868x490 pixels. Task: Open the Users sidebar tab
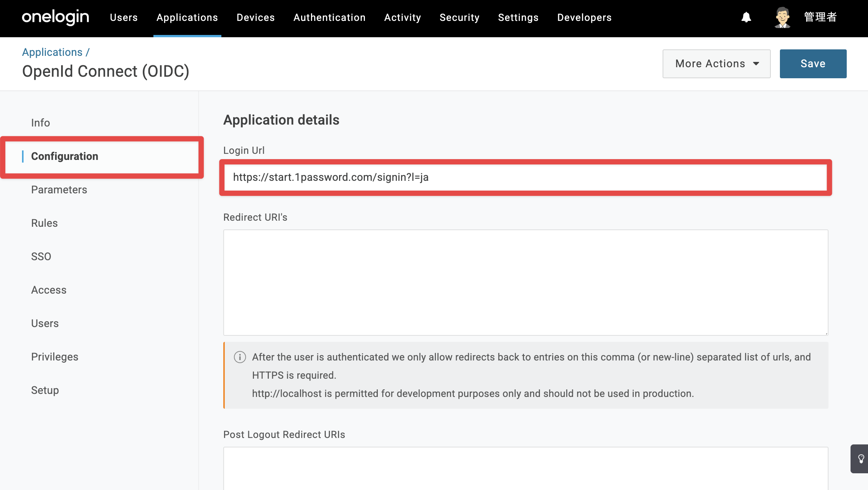click(x=45, y=323)
